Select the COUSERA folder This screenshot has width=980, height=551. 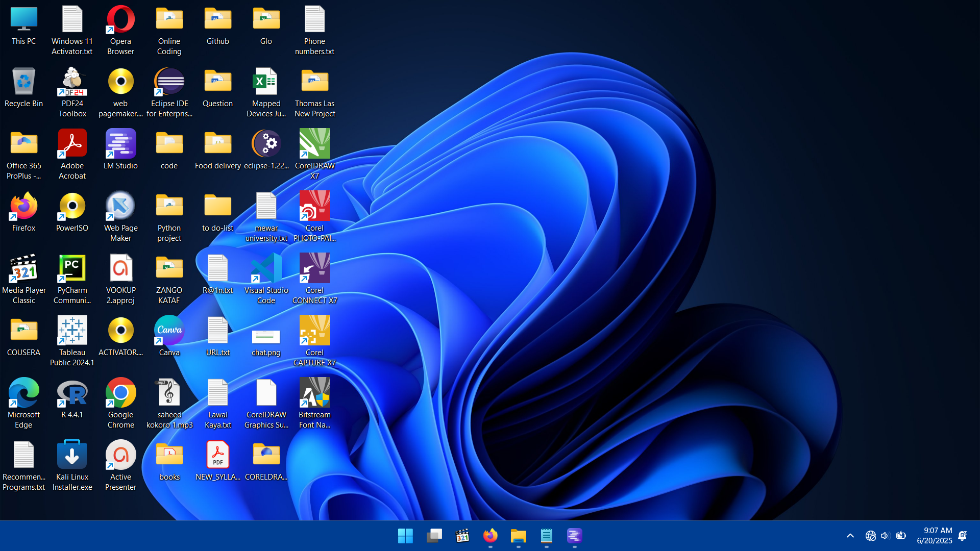point(24,337)
